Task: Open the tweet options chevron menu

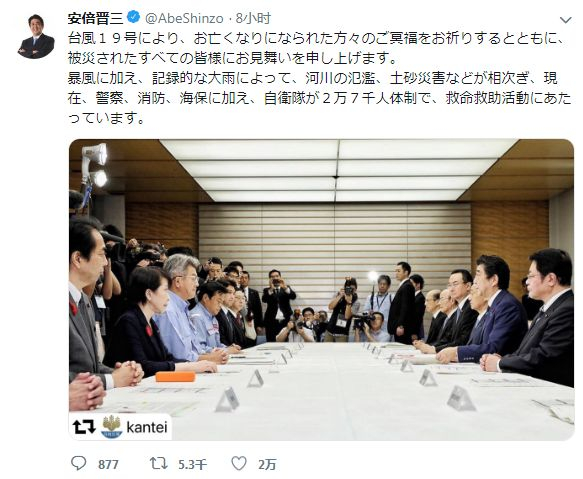Action: (565, 20)
